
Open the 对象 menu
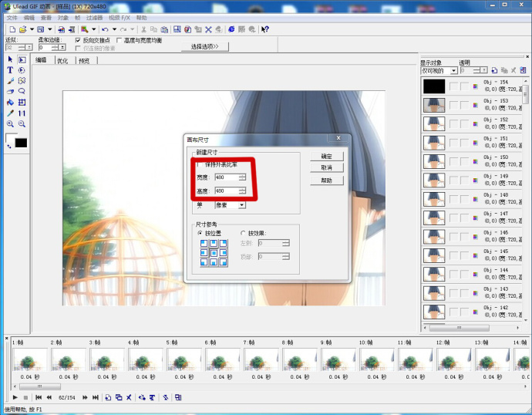[x=62, y=18]
